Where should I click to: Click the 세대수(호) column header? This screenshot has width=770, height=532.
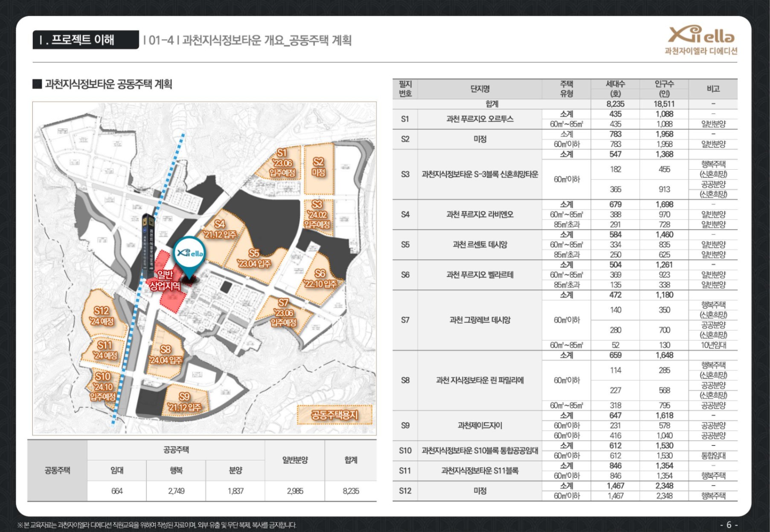(615, 89)
